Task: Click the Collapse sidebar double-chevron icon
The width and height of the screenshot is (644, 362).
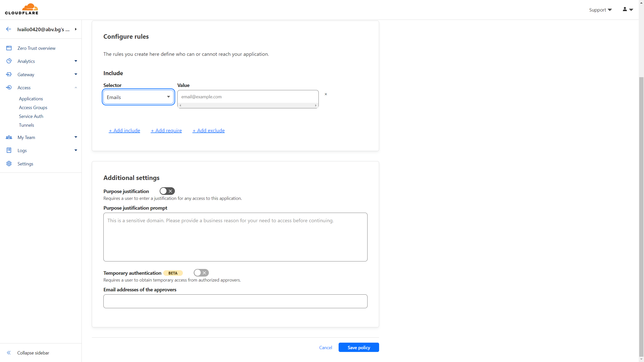Action: pos(9,353)
